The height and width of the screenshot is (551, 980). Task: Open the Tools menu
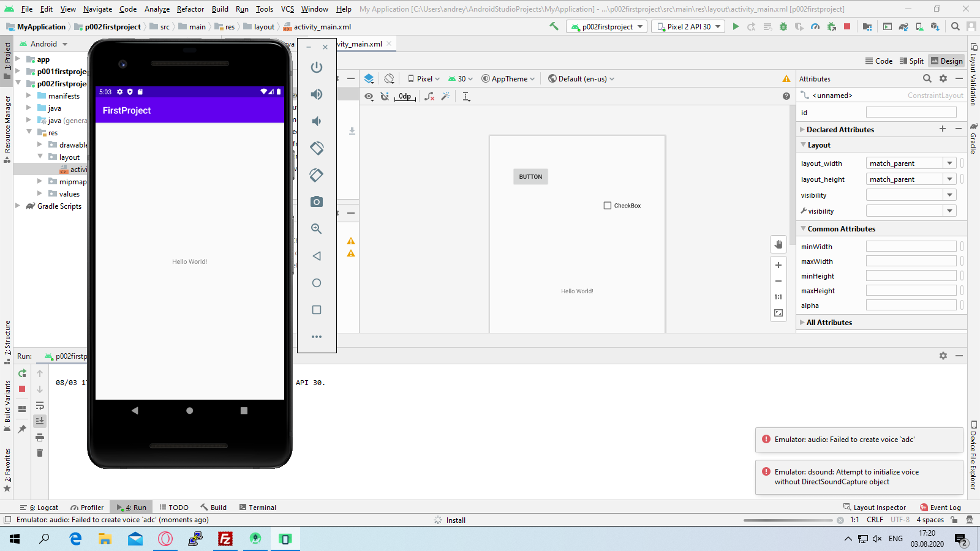click(x=265, y=9)
